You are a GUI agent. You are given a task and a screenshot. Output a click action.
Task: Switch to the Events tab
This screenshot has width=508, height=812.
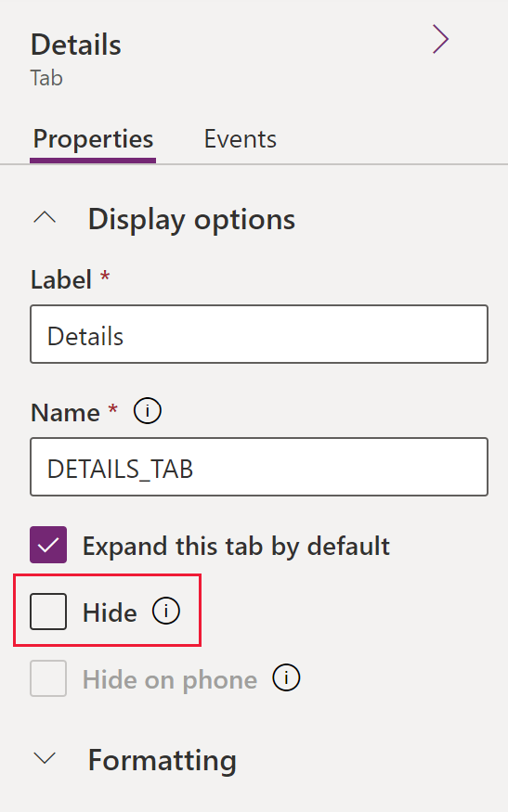point(240,139)
